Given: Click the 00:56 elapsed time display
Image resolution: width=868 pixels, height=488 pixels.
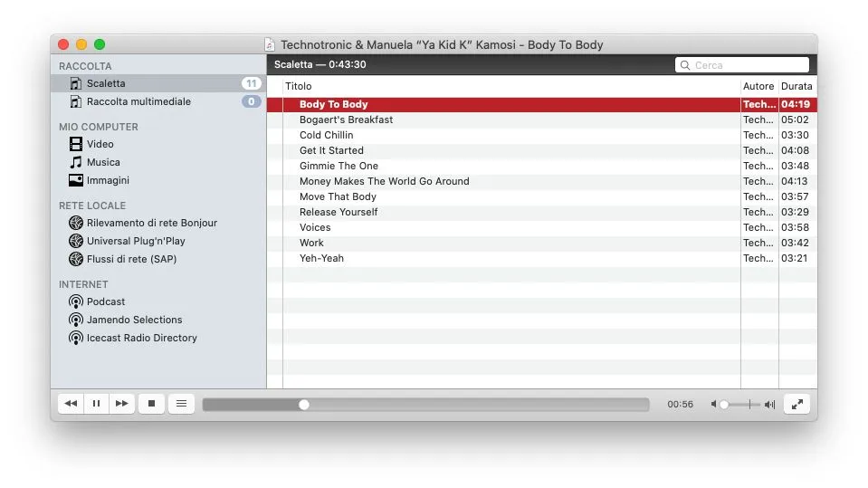Looking at the screenshot, I should 681,405.
